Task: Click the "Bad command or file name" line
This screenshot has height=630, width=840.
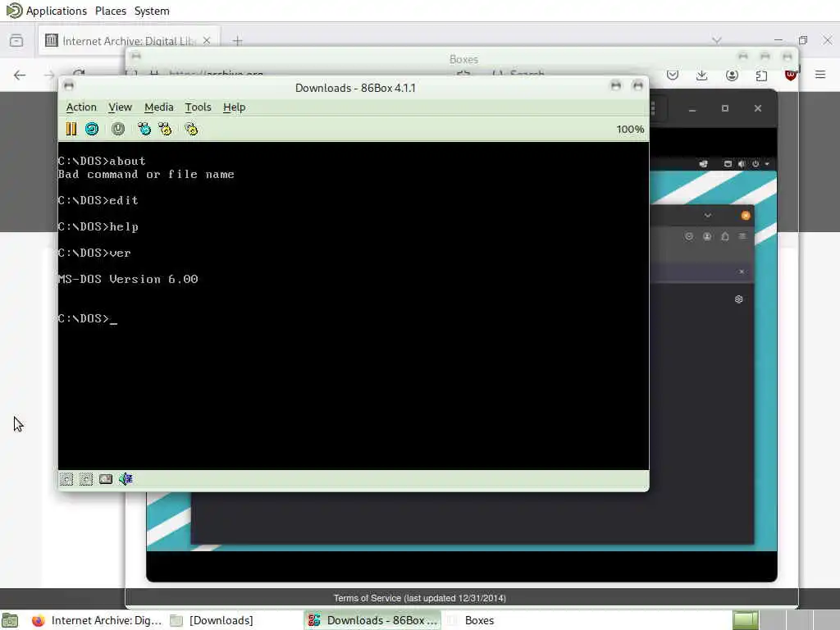Action: click(x=146, y=174)
